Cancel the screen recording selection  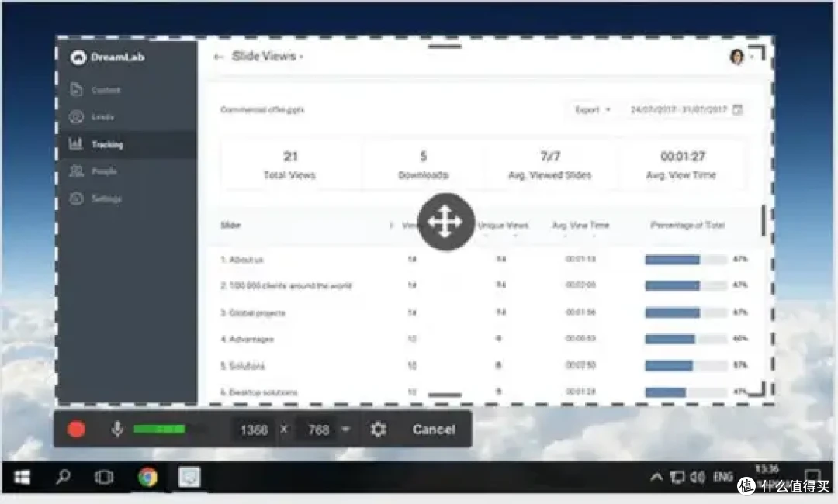pos(434,430)
